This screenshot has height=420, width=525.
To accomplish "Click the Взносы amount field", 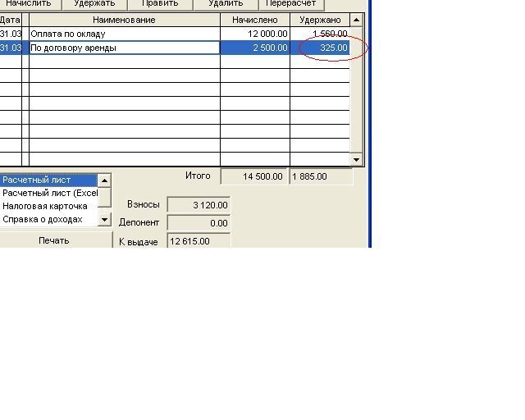I will 199,205.
